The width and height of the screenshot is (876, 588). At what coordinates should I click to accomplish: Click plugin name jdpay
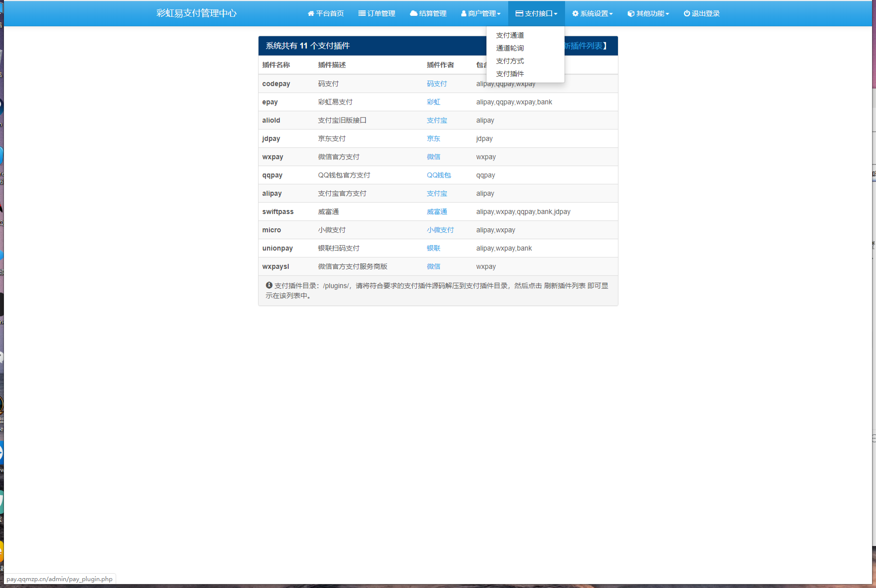coord(271,139)
